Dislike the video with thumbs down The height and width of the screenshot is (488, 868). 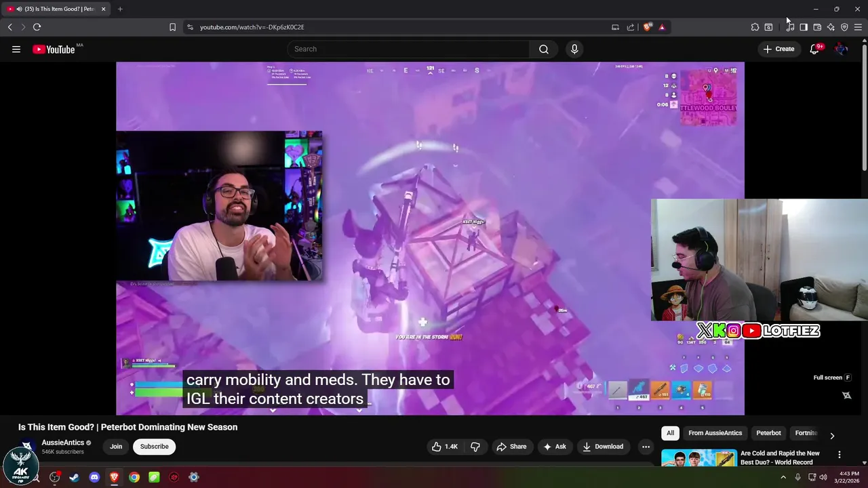pos(475,447)
